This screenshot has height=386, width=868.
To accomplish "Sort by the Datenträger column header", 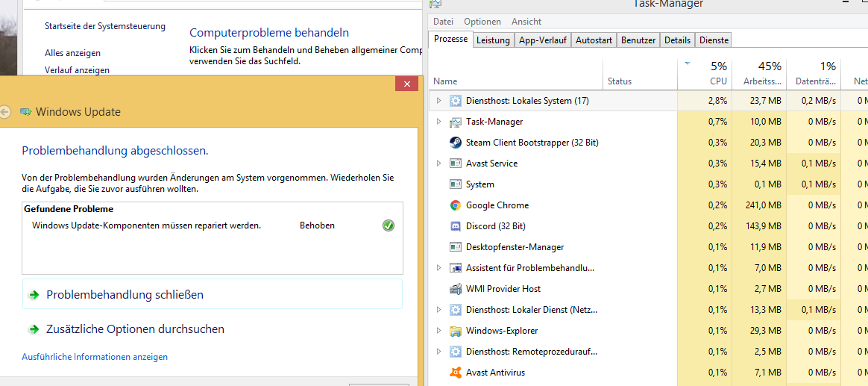I will coord(814,75).
